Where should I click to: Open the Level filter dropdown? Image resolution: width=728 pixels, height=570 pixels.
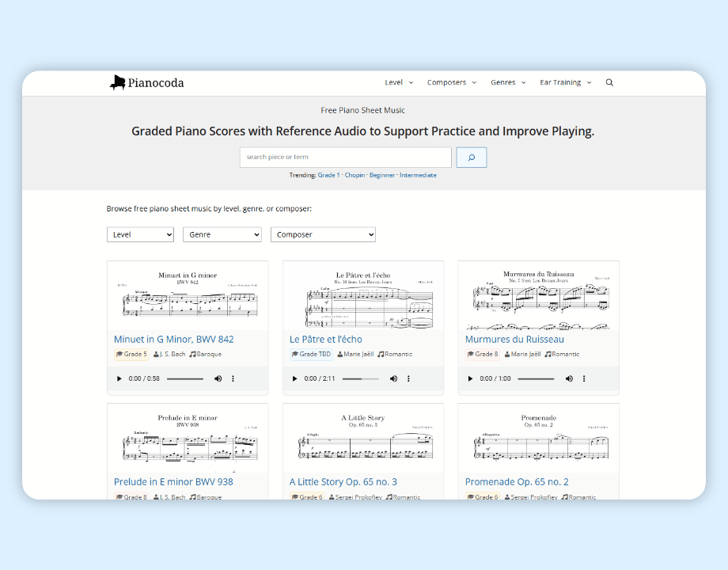(x=140, y=235)
